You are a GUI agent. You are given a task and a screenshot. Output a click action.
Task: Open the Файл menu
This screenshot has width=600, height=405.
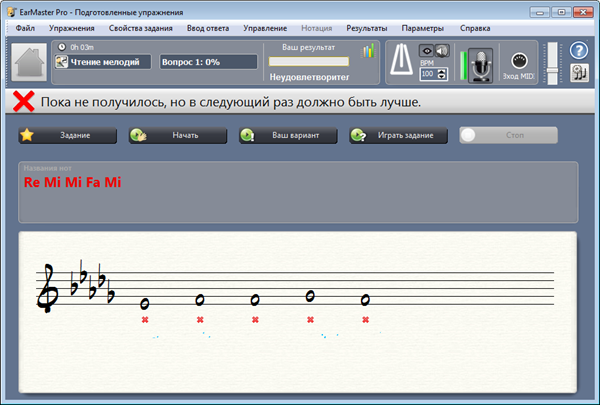(25, 28)
